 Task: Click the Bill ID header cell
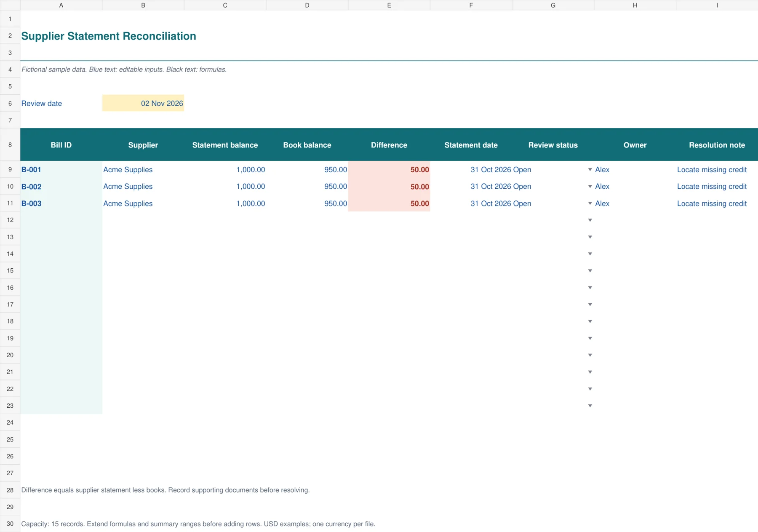point(61,145)
